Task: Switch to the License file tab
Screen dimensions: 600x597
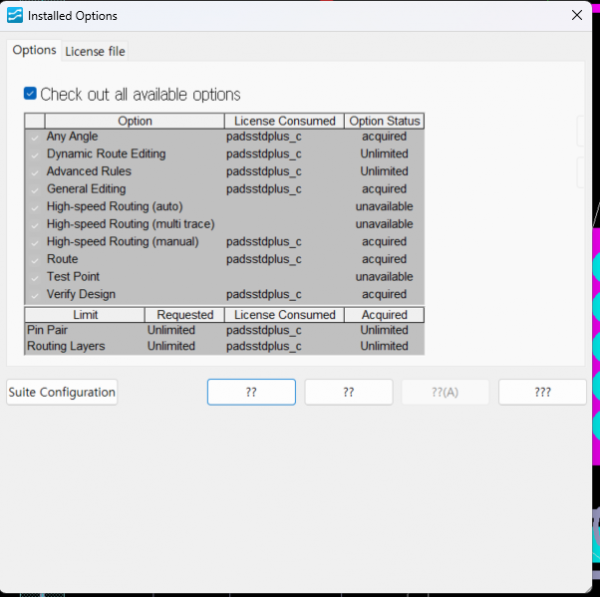Action: [x=95, y=51]
